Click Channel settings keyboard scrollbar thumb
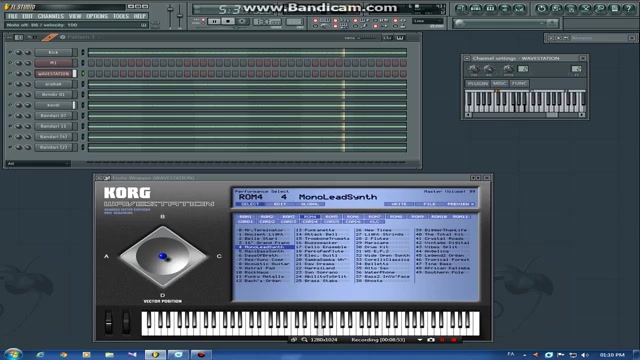 pyautogui.click(x=552, y=115)
